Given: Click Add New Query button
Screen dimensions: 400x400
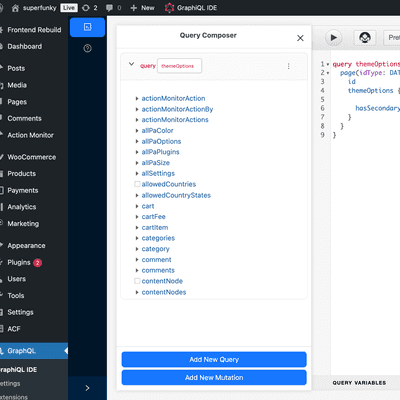Looking at the screenshot, I should point(214,359).
